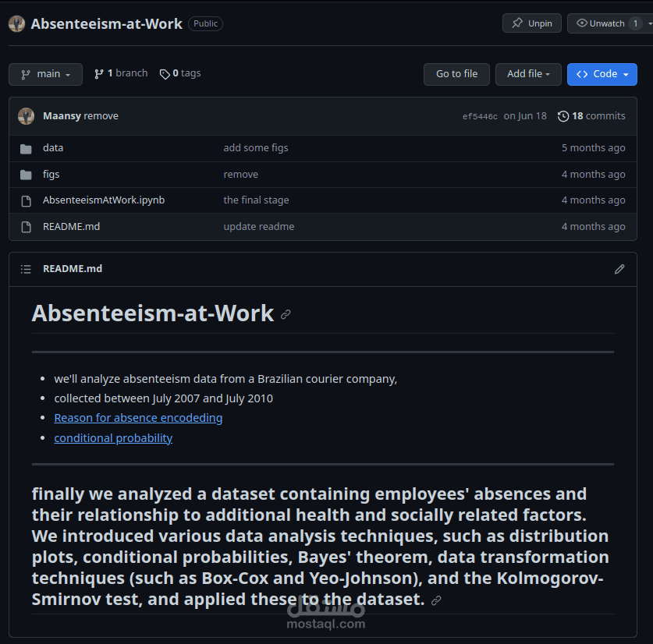This screenshot has height=644, width=653.
Task: Click the pencil icon to edit README.md
Action: tap(619, 269)
